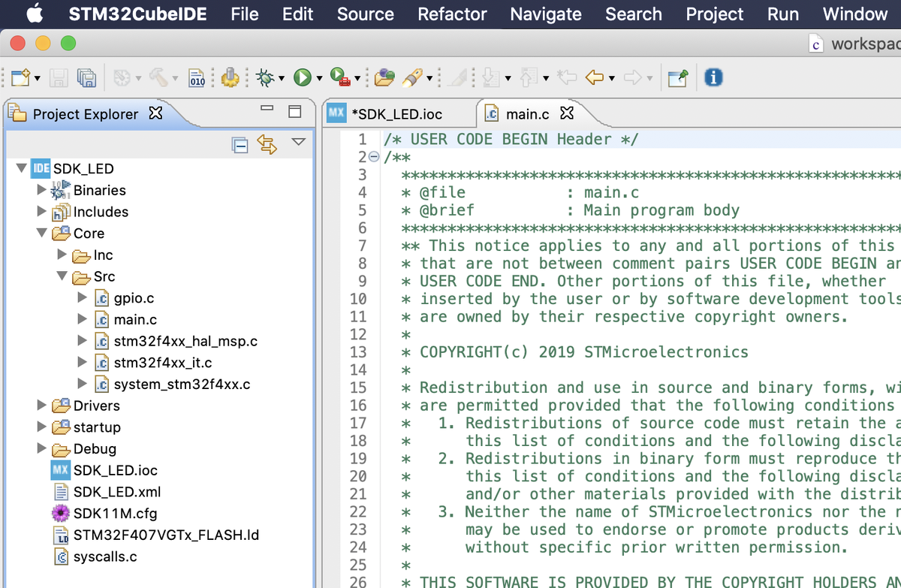901x588 pixels.
Task: Close the Project Explorer tab
Action: (155, 113)
